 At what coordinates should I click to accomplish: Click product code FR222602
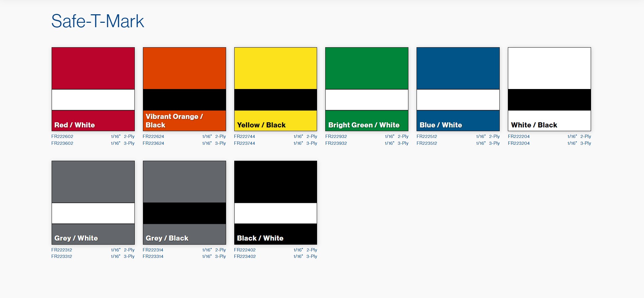pyautogui.click(x=62, y=137)
